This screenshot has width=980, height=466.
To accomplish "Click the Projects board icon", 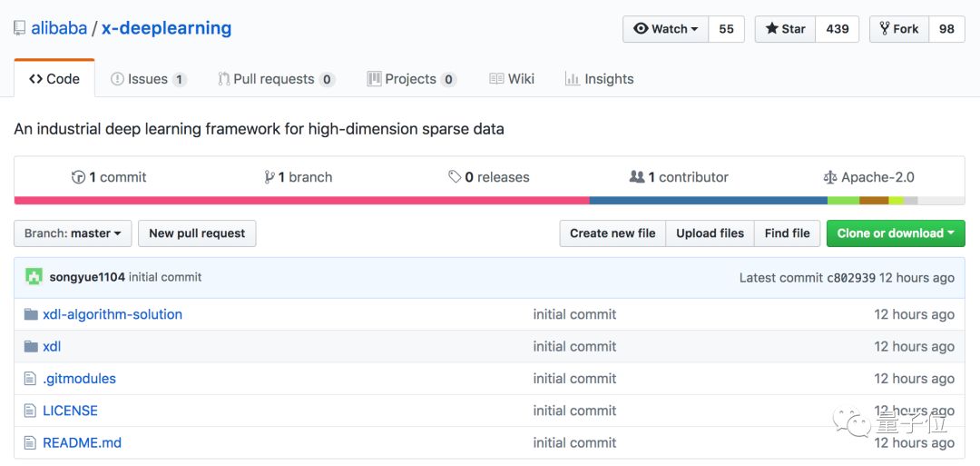I will pos(374,79).
